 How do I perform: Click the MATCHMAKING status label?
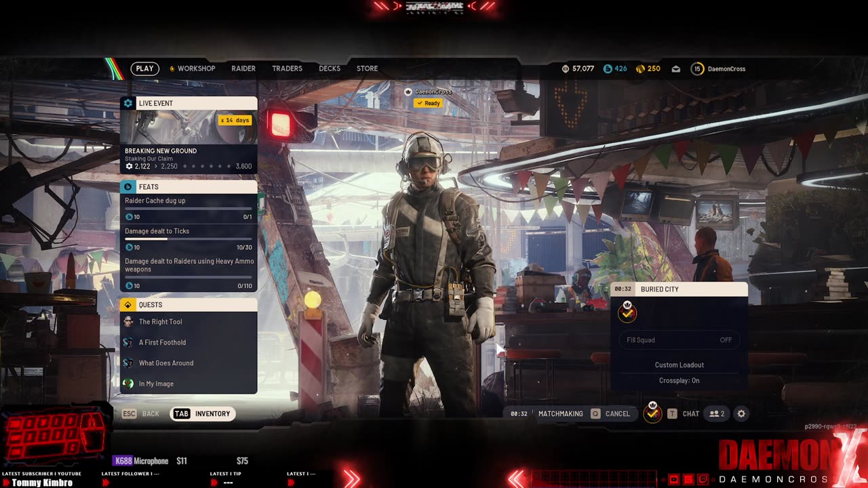pos(560,413)
